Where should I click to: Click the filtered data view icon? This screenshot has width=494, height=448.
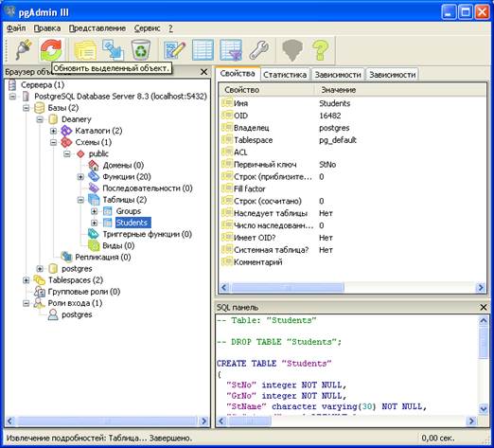pyautogui.click(x=231, y=50)
